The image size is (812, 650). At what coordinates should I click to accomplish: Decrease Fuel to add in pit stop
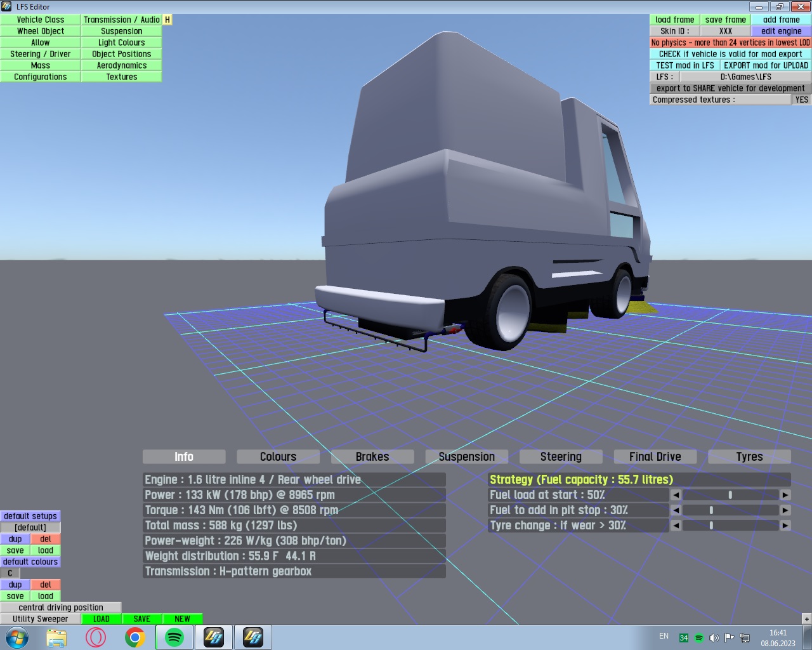[x=676, y=510]
